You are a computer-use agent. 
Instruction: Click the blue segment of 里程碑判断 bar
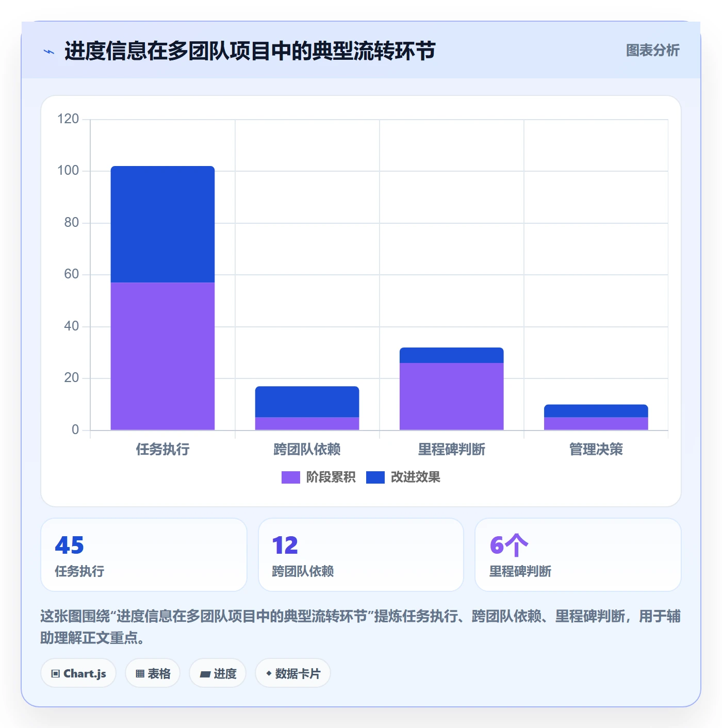pos(451,355)
